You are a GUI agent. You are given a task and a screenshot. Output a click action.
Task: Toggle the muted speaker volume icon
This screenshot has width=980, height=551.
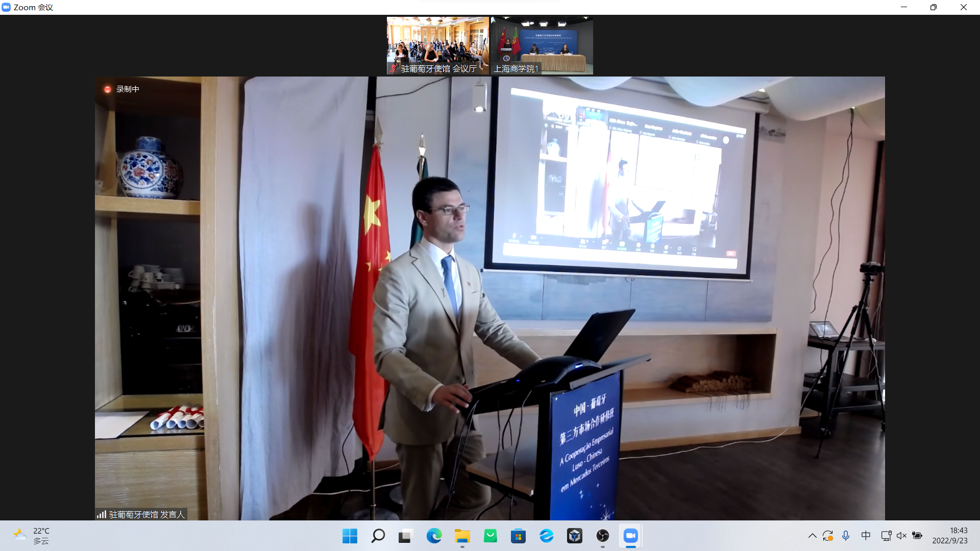coord(901,536)
